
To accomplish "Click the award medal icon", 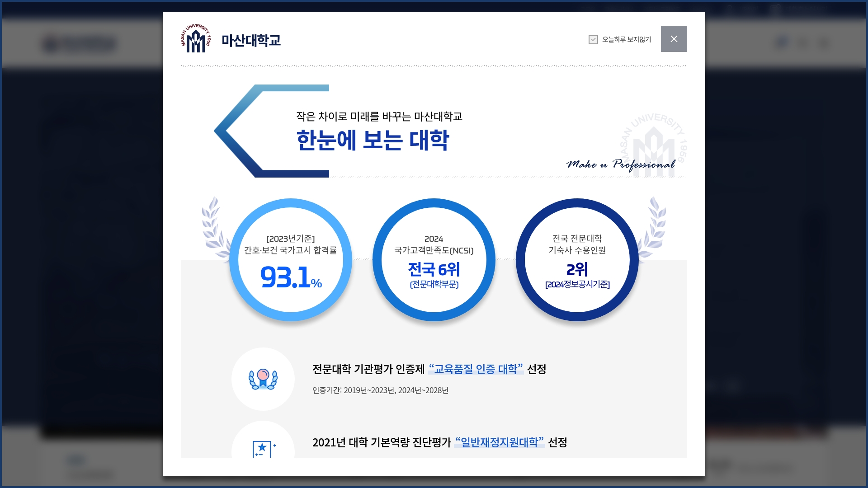I will coord(263,379).
